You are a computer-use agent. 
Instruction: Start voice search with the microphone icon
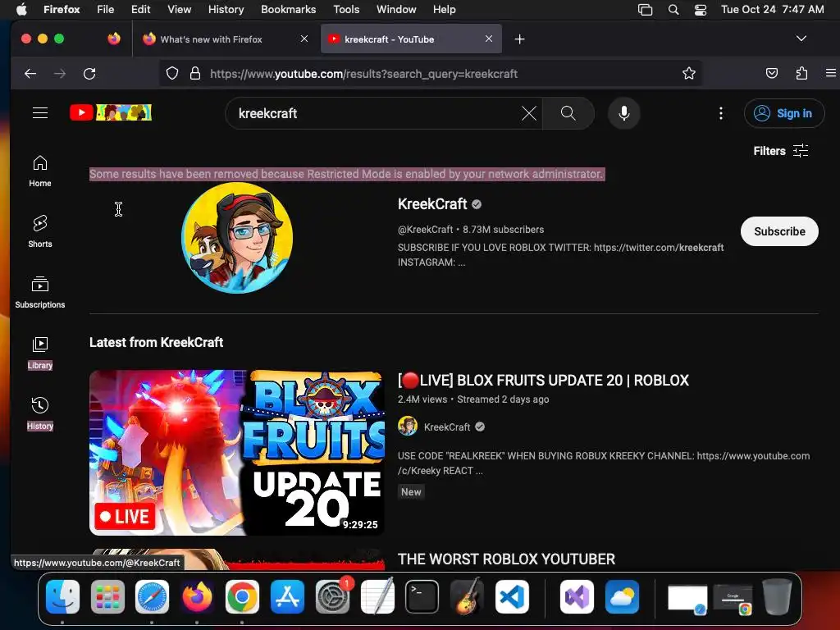pos(624,113)
